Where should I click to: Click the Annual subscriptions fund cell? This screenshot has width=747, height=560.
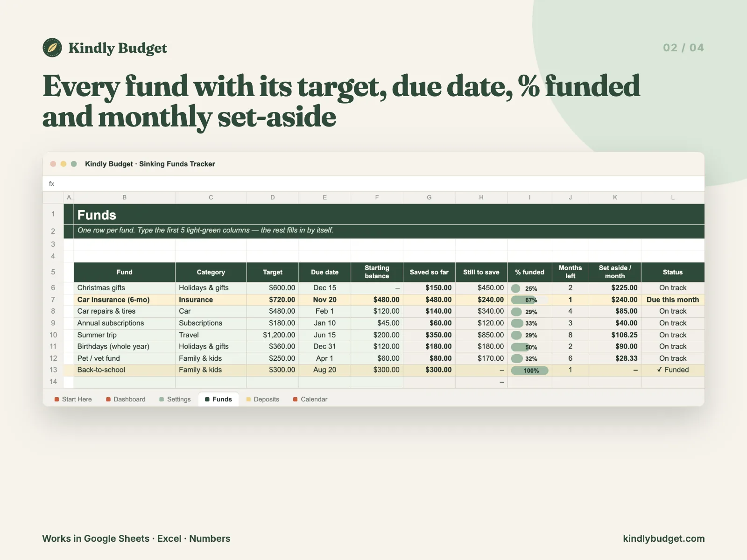125,323
